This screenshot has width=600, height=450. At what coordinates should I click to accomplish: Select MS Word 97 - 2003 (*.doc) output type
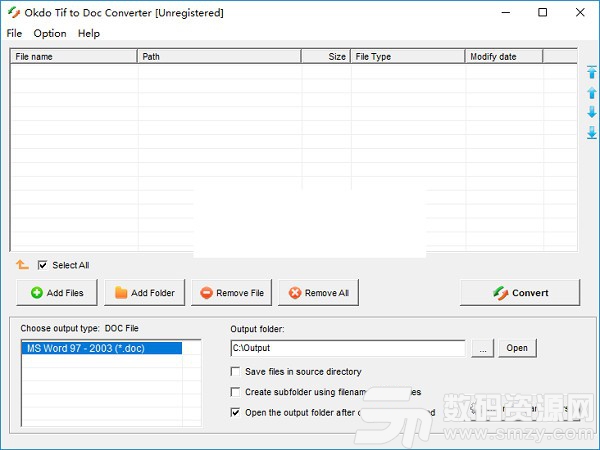(x=102, y=348)
